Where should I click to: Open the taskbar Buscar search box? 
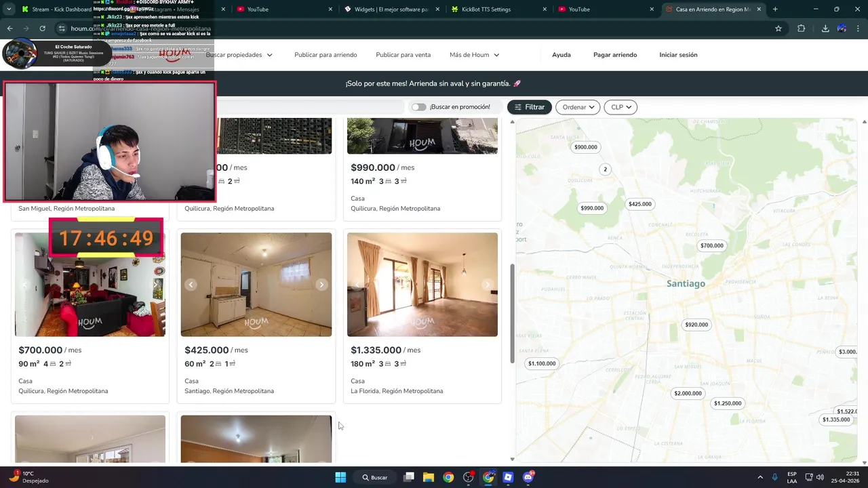(x=375, y=477)
